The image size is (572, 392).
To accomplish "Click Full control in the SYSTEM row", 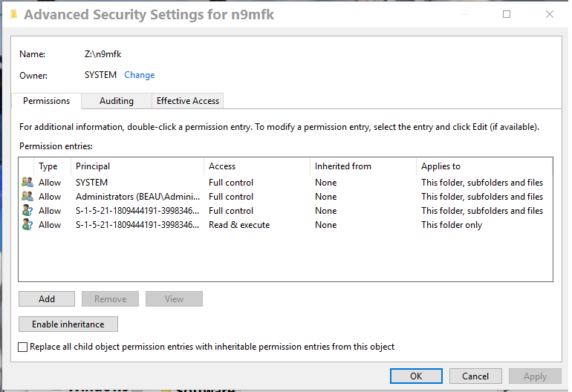I will [x=231, y=183].
